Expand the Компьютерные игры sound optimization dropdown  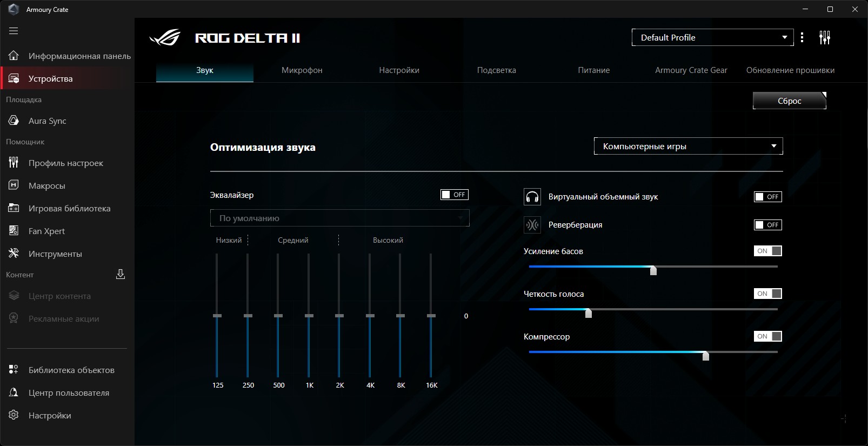click(x=689, y=146)
